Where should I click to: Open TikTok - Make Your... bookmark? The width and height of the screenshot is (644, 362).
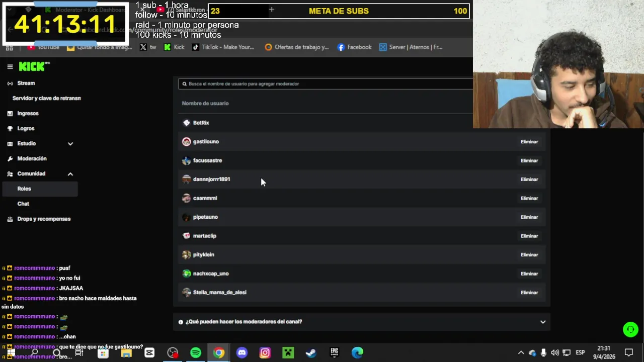(223, 47)
